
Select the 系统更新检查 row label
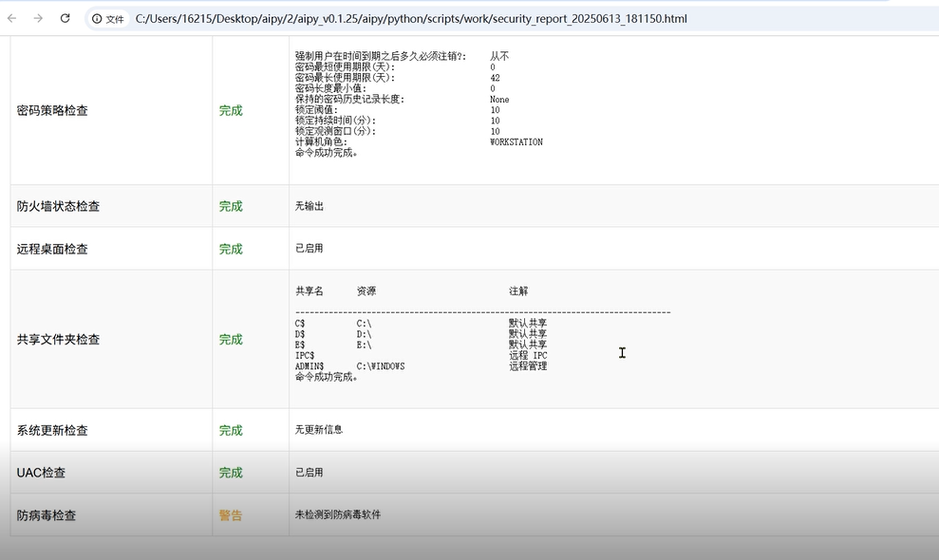pyautogui.click(x=53, y=431)
